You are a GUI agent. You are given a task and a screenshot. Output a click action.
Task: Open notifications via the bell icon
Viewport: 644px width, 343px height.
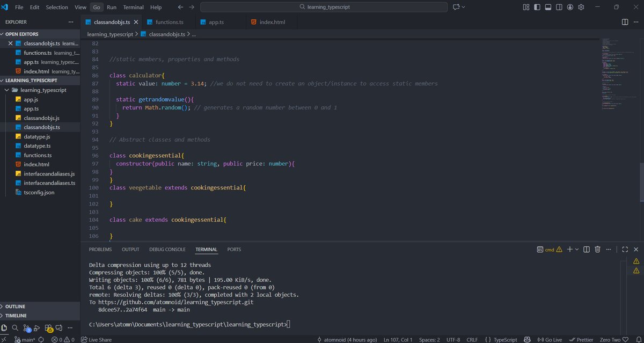639,339
